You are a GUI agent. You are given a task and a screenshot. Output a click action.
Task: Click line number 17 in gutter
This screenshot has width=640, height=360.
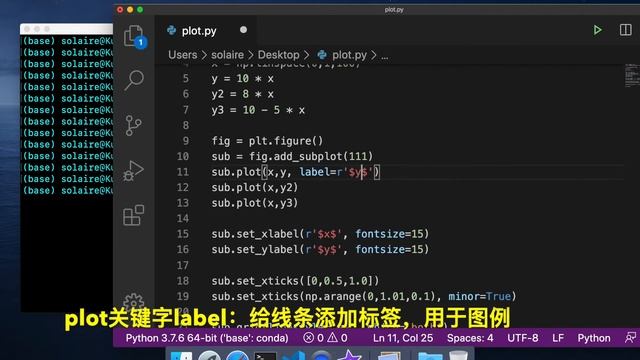point(183,265)
